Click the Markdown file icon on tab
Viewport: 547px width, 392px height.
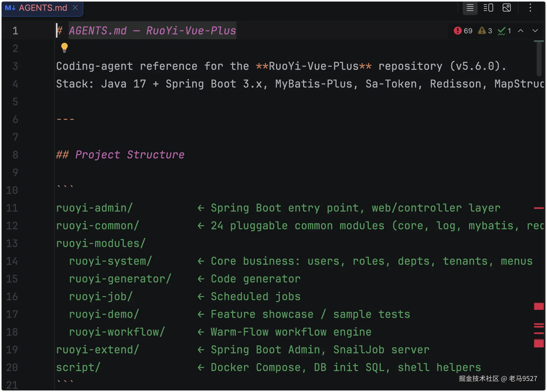tap(10, 8)
